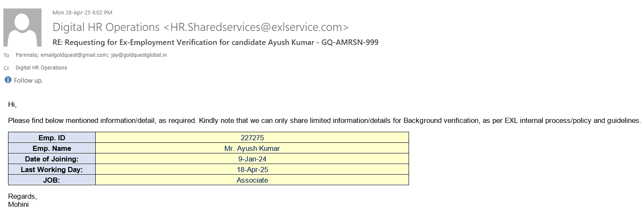Click the Associate job value cell
The height and width of the screenshot is (214, 644).
click(x=252, y=180)
